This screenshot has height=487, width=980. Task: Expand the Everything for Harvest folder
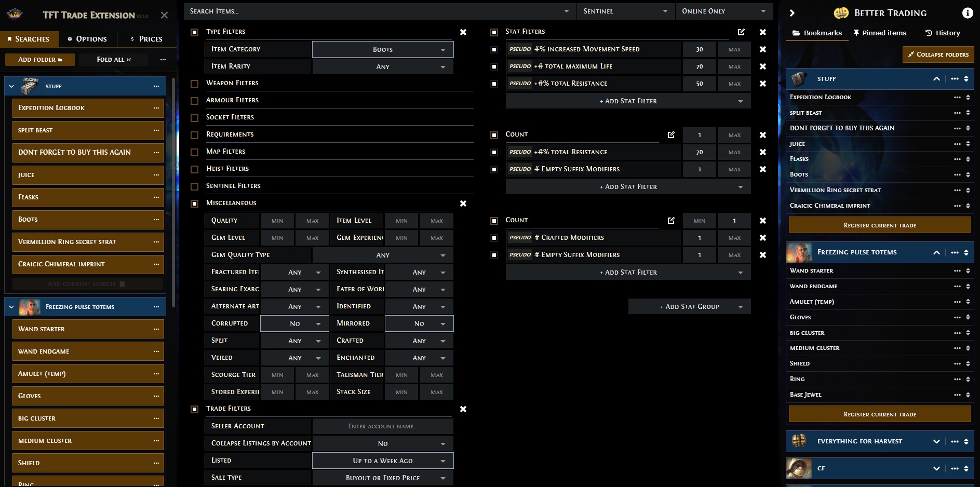click(x=936, y=441)
